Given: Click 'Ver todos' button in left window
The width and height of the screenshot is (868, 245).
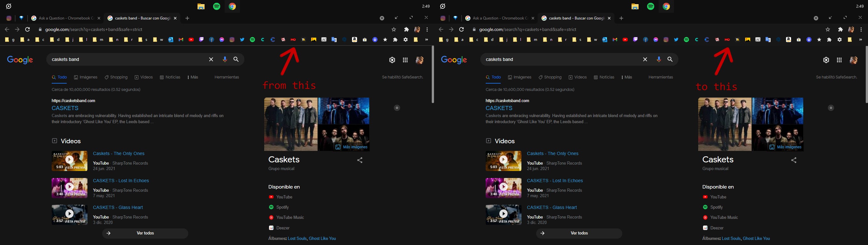Looking at the screenshot, I should tap(145, 233).
